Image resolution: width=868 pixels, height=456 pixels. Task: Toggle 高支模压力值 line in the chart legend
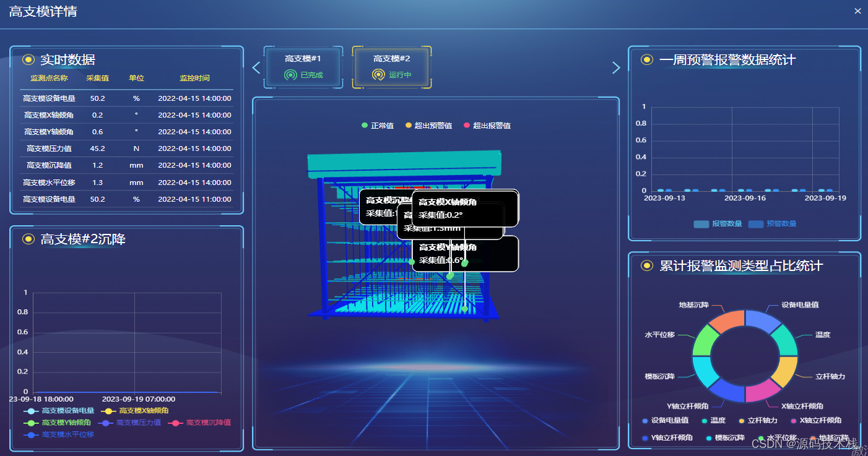click(129, 423)
